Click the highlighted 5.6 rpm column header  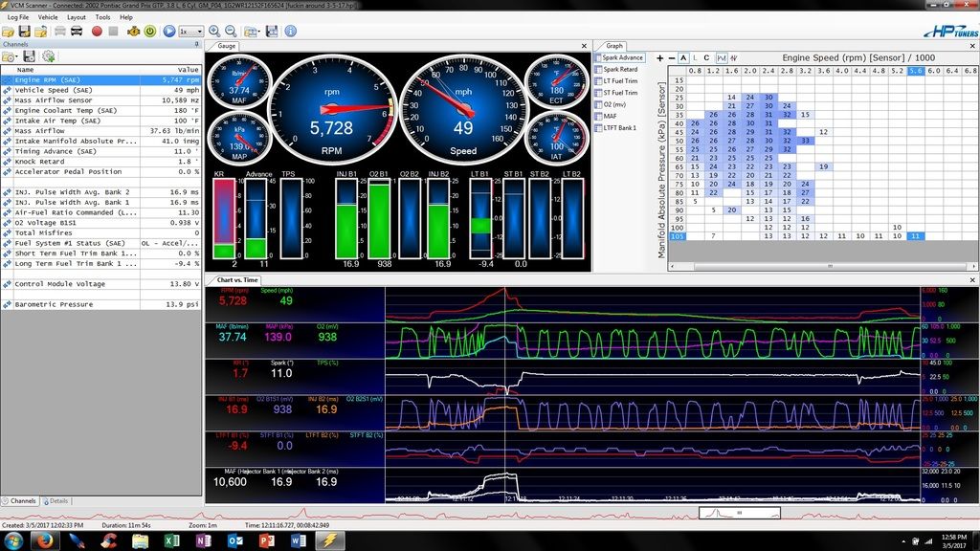click(915, 71)
